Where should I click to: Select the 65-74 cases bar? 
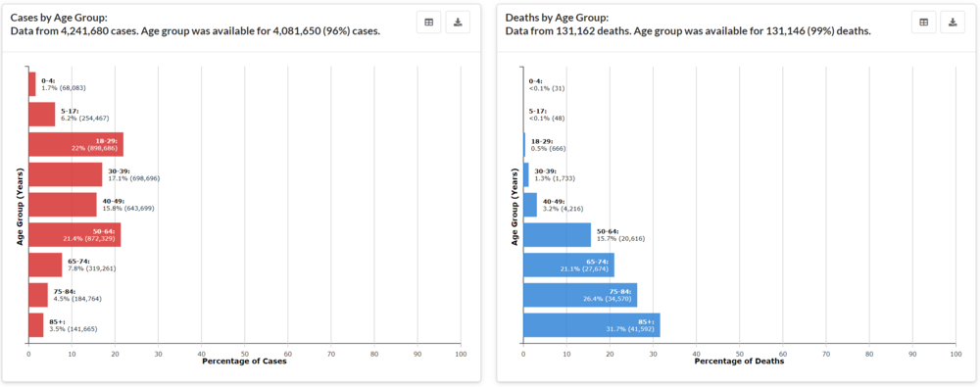pyautogui.click(x=45, y=266)
